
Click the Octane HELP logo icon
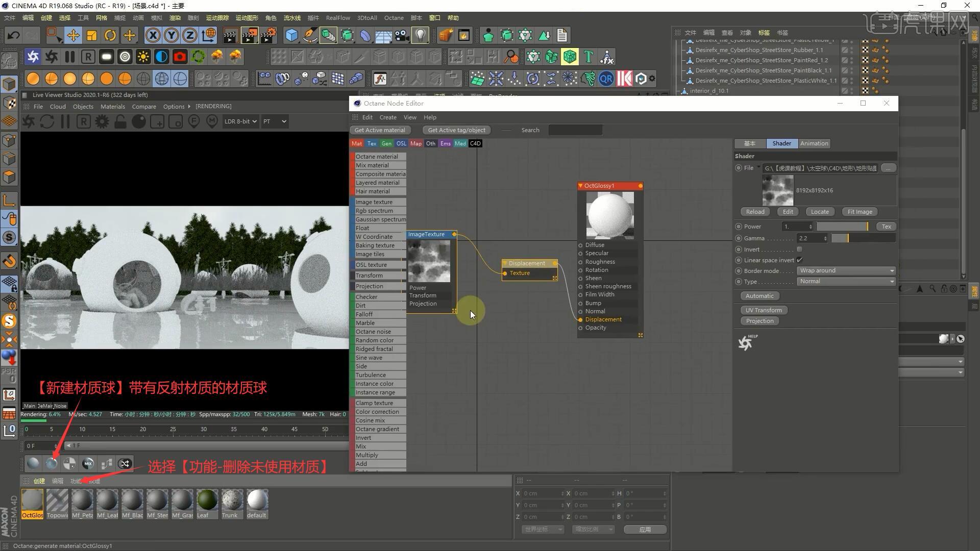[747, 342]
